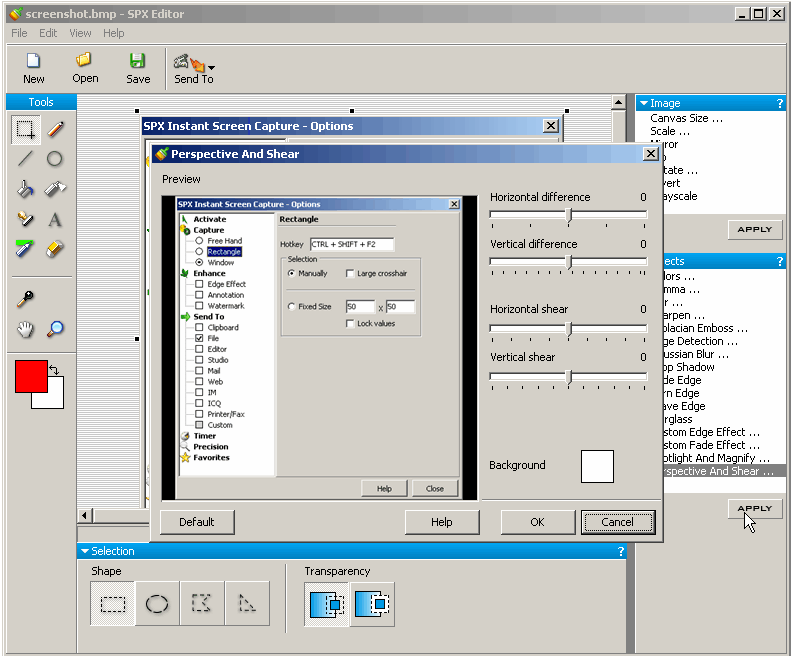Click Laplacian Emboss effect entry
Image resolution: width=794 pixels, height=656 pixels.
(706, 328)
